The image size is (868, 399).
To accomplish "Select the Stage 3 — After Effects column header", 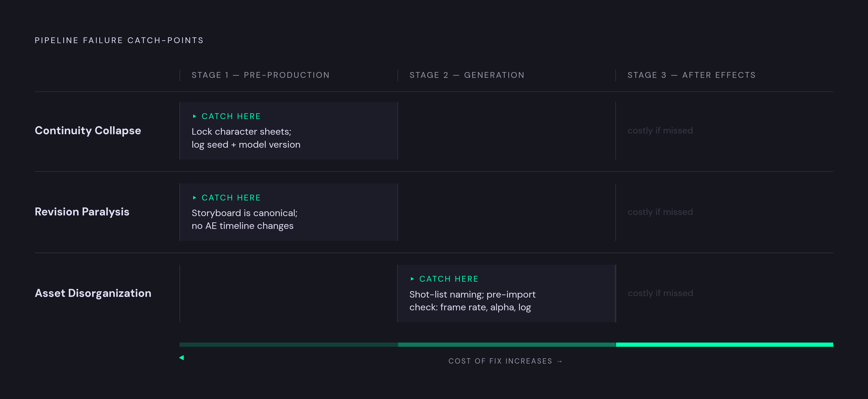I will coord(692,75).
